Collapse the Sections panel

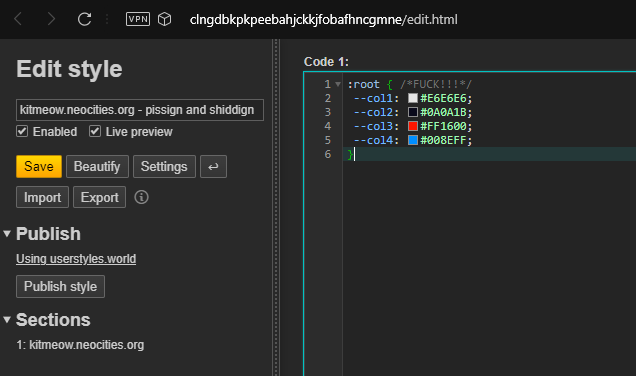pyautogui.click(x=7, y=320)
